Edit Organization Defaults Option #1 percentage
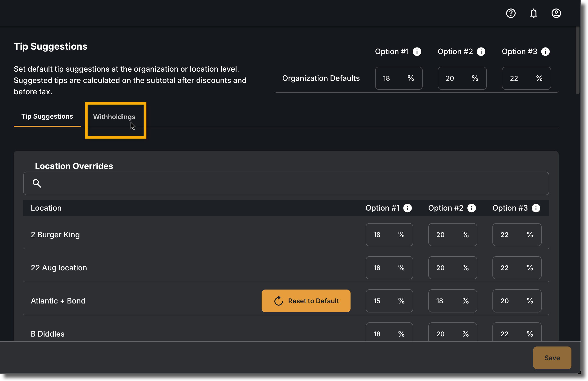Viewport: 588px width, 381px height. click(x=399, y=78)
